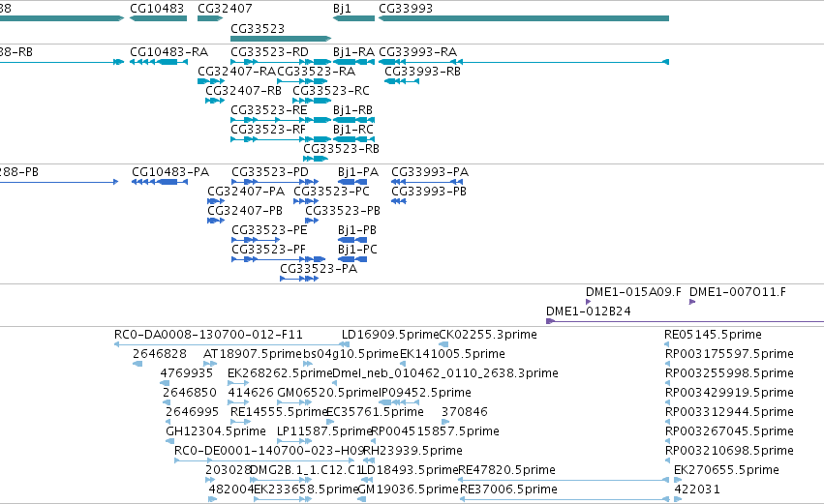The image size is (824, 504).
Task: Click EST AT18907.5prime
Action: 210,365
